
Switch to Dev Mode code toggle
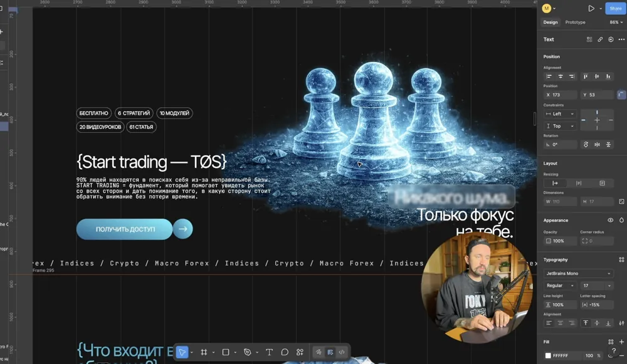(342, 352)
